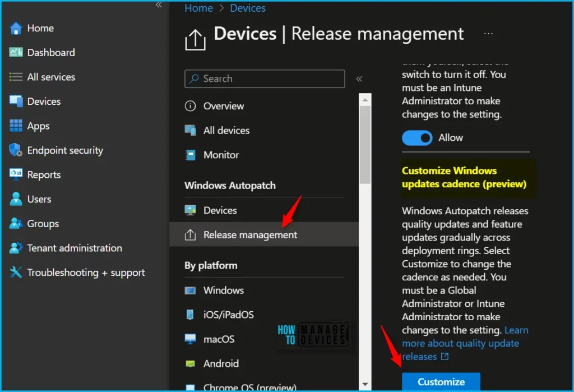The height and width of the screenshot is (392, 574).
Task: Click the macOS platform icon
Action: point(190,339)
